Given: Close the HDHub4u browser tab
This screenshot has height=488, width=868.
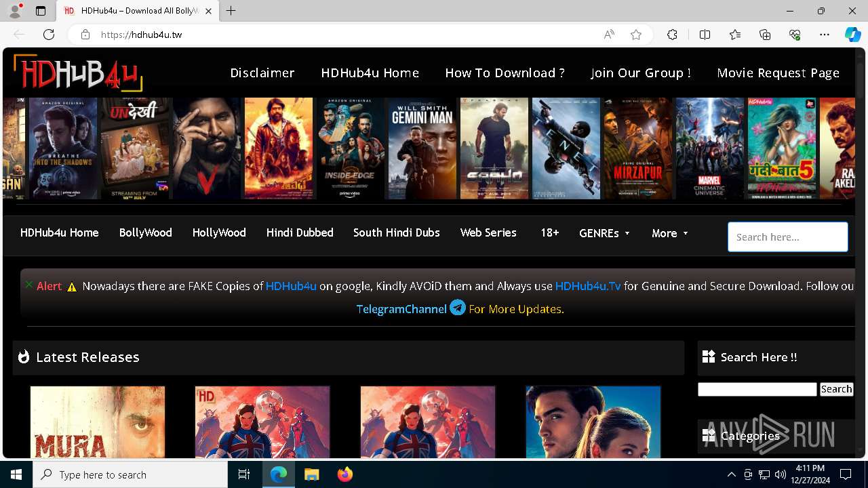Looking at the screenshot, I should (x=209, y=11).
